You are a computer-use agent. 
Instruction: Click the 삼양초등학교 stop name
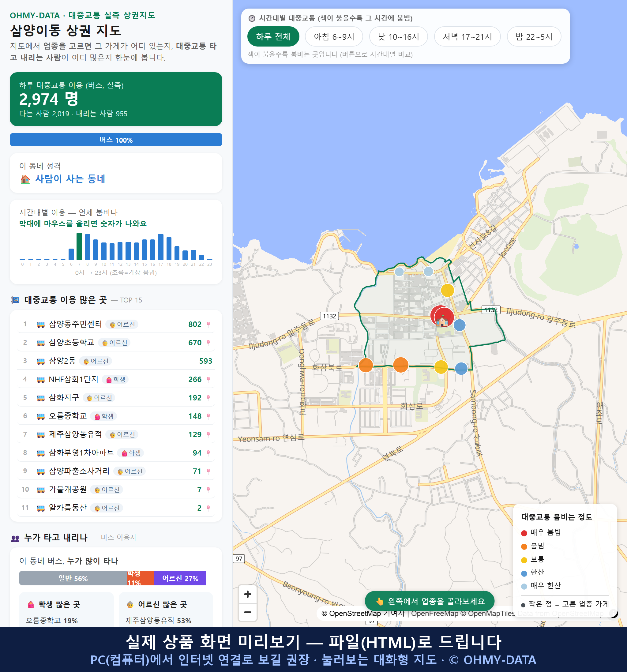coord(72,342)
